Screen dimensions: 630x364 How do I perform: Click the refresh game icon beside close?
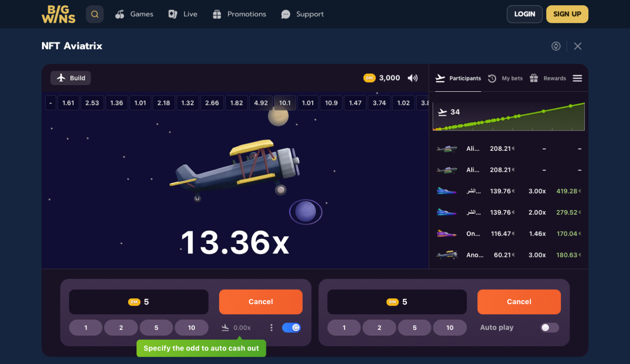[556, 46]
